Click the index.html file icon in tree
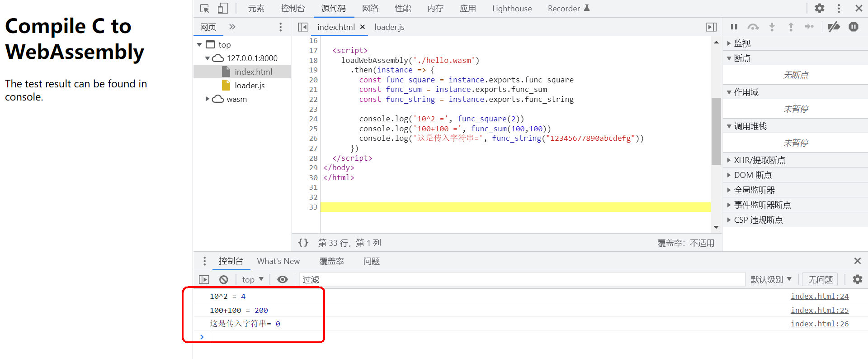This screenshot has width=868, height=359. pyautogui.click(x=227, y=72)
